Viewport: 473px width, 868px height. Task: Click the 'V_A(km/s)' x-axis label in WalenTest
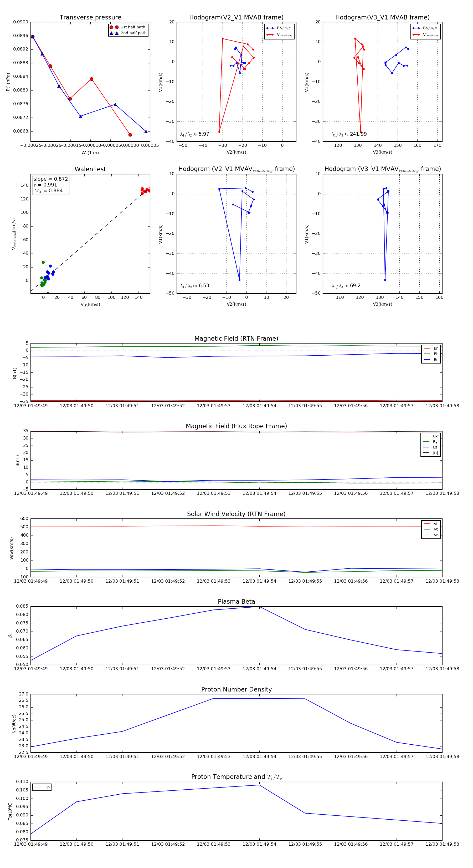[x=90, y=305]
